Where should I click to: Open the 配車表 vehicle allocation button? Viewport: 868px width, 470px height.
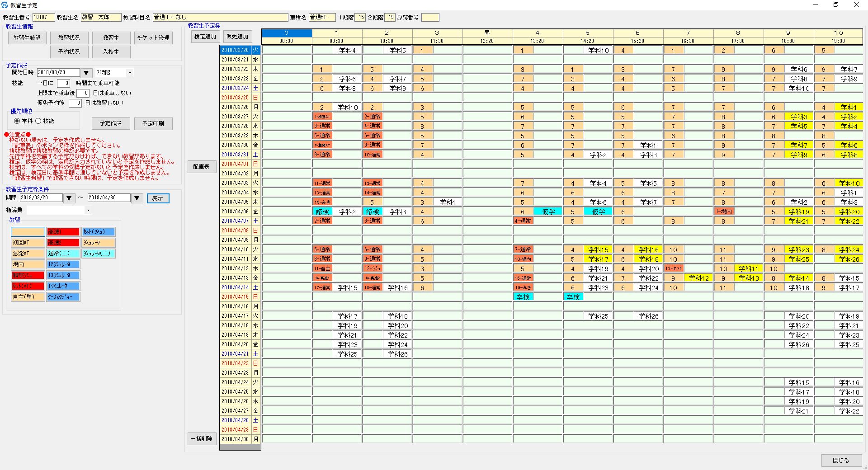(x=202, y=167)
